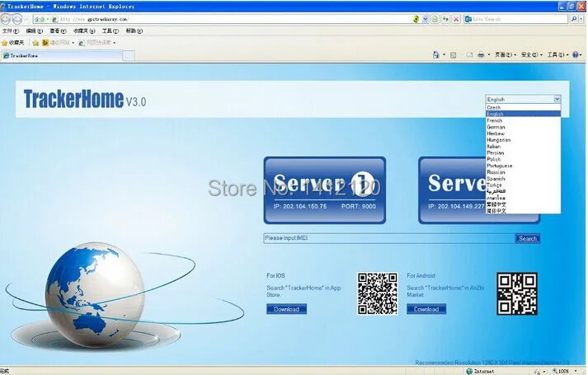Select Spanish in the language list

[x=523, y=179]
